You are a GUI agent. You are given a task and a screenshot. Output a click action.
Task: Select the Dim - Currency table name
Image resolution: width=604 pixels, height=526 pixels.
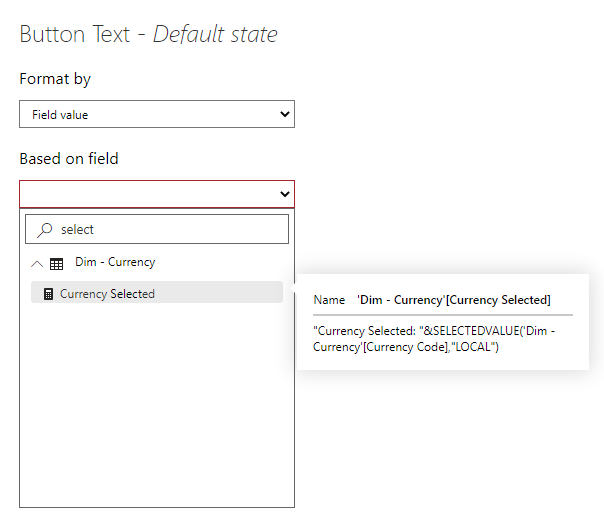[x=115, y=262]
